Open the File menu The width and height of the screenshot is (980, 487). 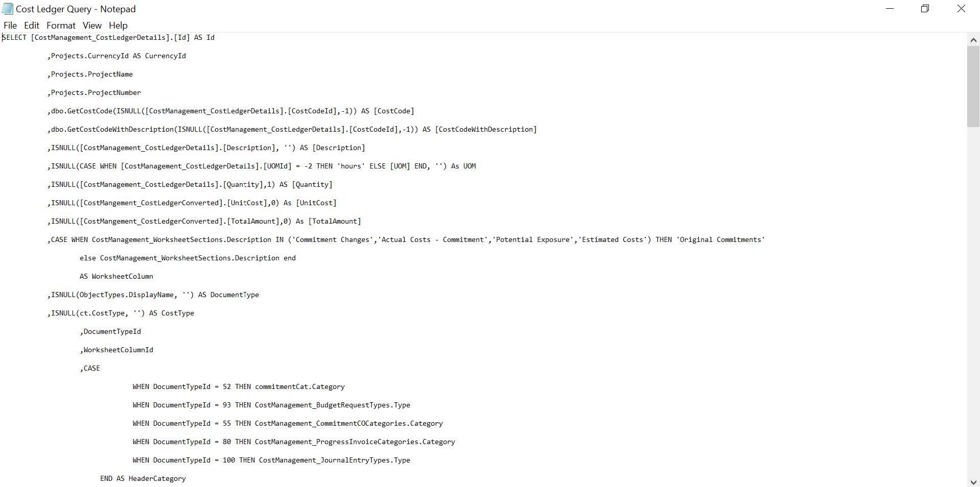coord(10,25)
